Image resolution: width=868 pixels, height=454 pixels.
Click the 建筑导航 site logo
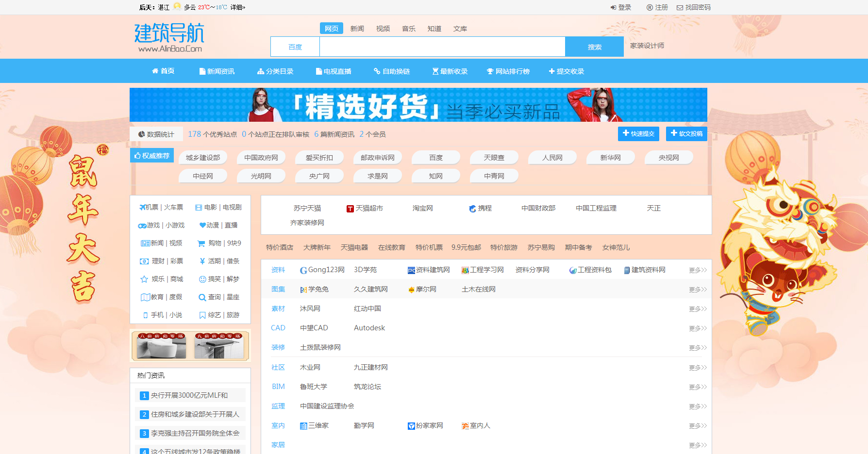(x=169, y=37)
